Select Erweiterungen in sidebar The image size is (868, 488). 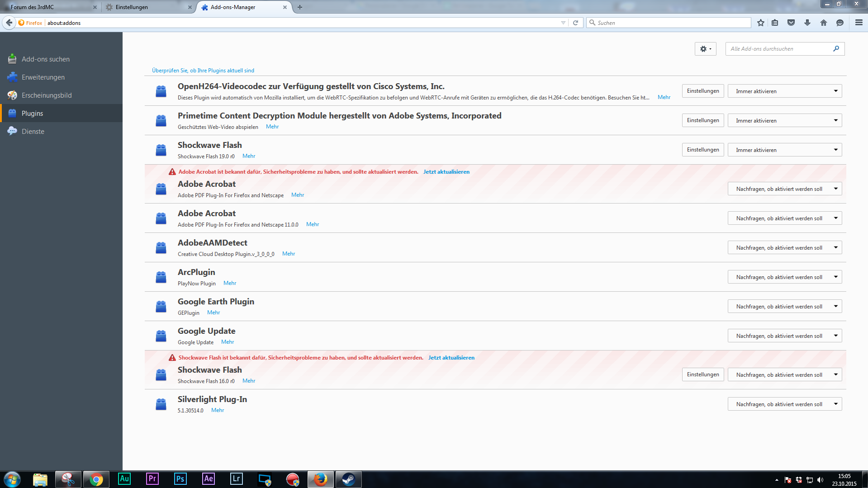61,77
